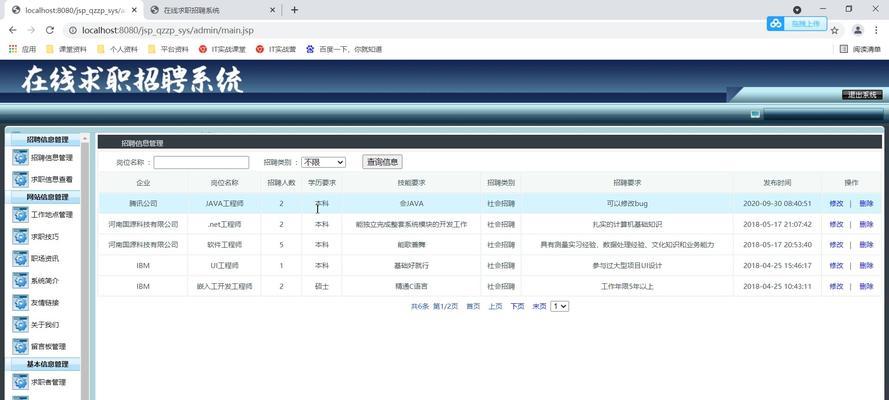Open 招聘信息管理 in the sidebar
The height and width of the screenshot is (400, 889).
[x=52, y=158]
